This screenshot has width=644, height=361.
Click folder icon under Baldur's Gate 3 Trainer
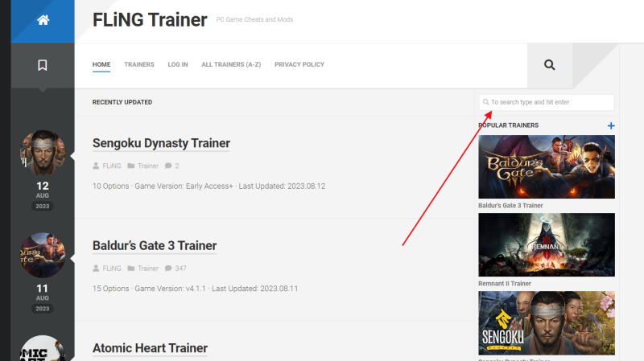click(x=131, y=269)
